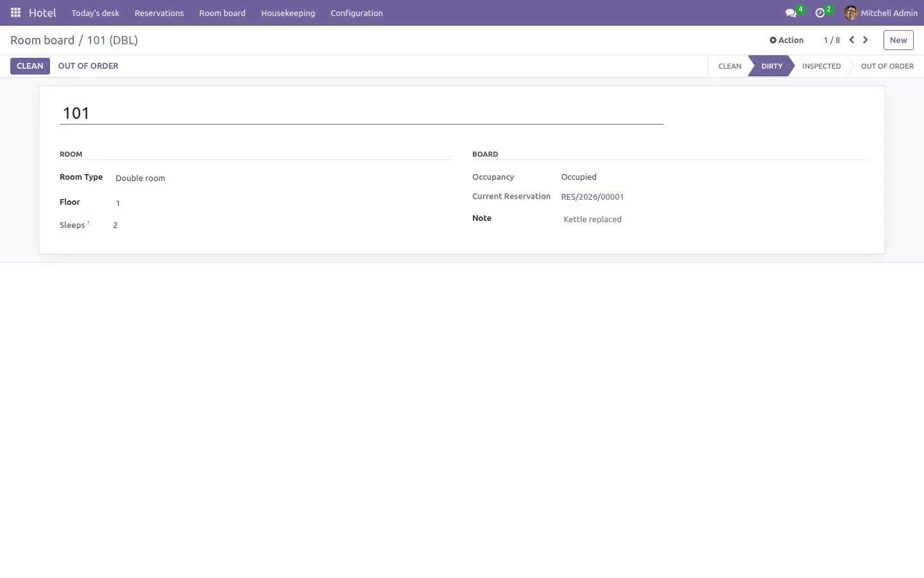Click Mitchell Admin's avatar picture
This screenshot has height=578, width=924.
[851, 13]
